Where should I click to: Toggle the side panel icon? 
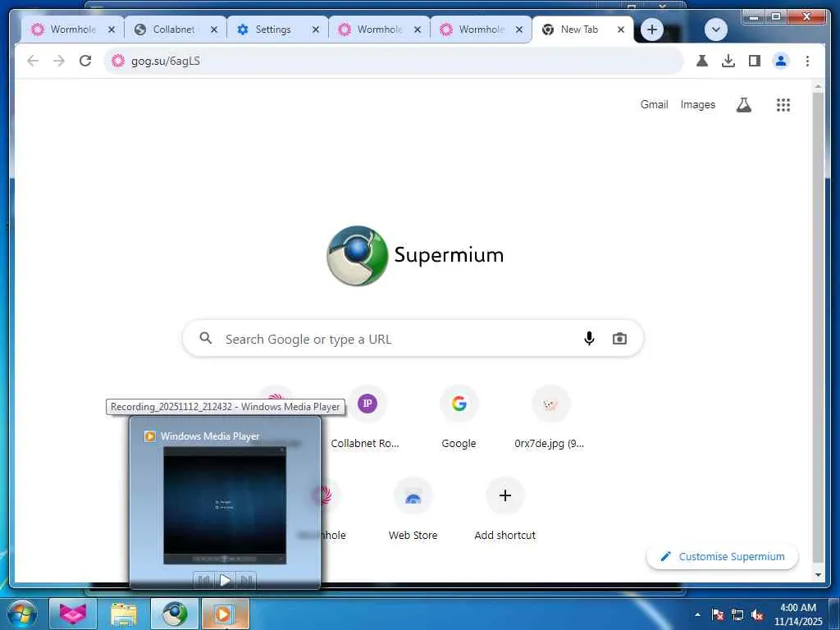[755, 61]
